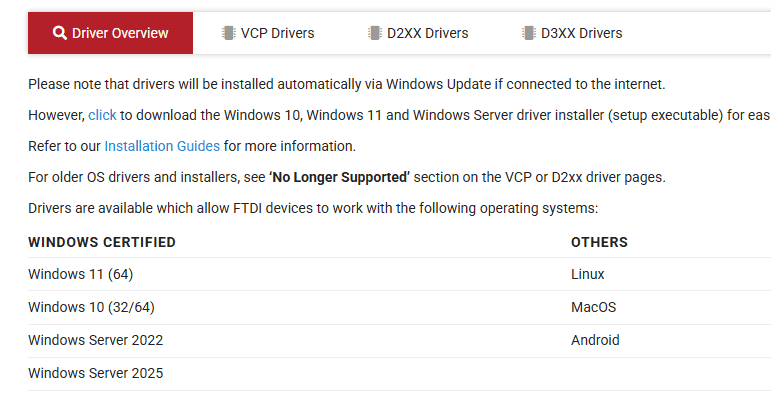This screenshot has height=410, width=771.
Task: Click the magnifier icon on Driver Overview
Action: [x=60, y=33]
